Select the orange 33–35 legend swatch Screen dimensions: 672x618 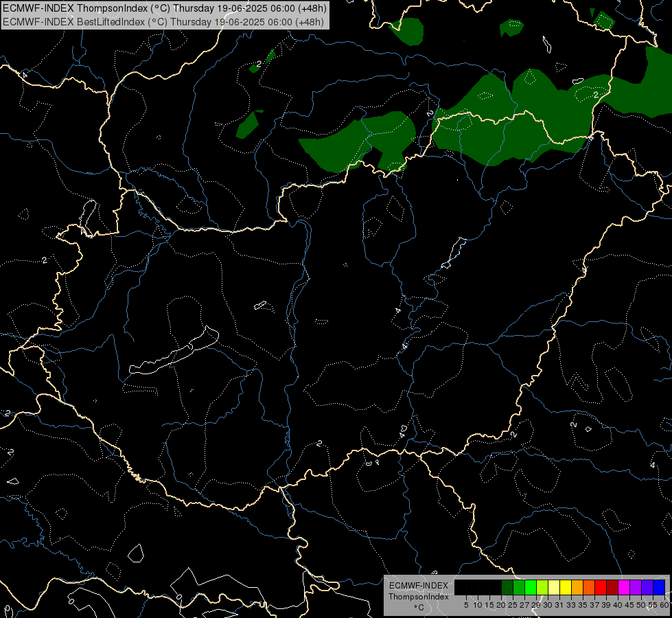pos(577,587)
